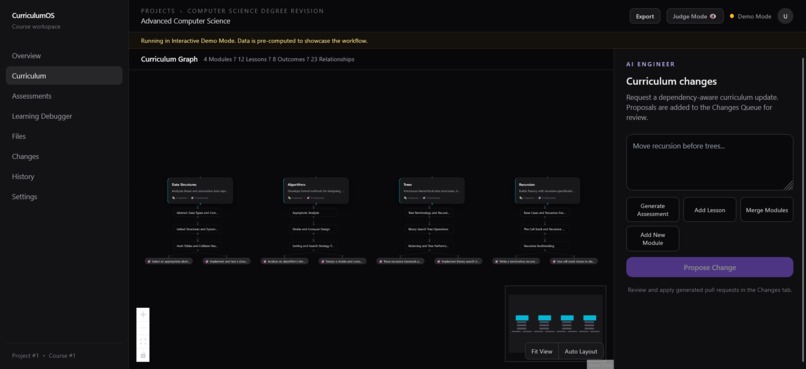This screenshot has height=369, width=806.
Task: Open the user avatar 'U' menu
Action: point(785,16)
